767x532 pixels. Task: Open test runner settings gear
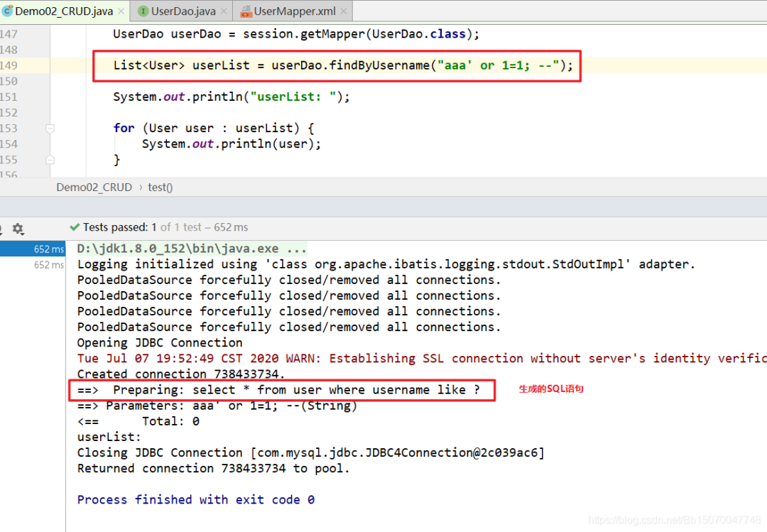click(18, 229)
